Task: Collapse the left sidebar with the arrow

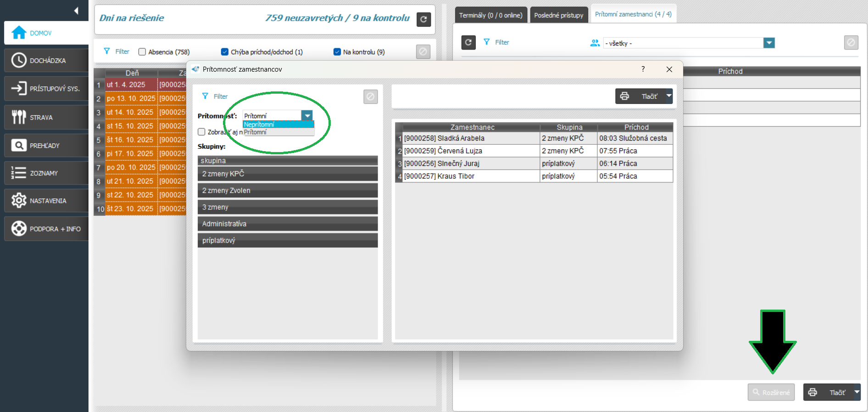Action: click(x=76, y=11)
